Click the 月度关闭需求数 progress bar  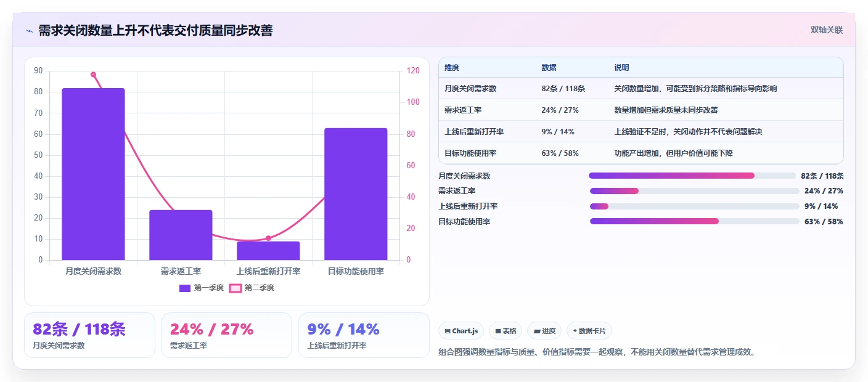pos(692,176)
